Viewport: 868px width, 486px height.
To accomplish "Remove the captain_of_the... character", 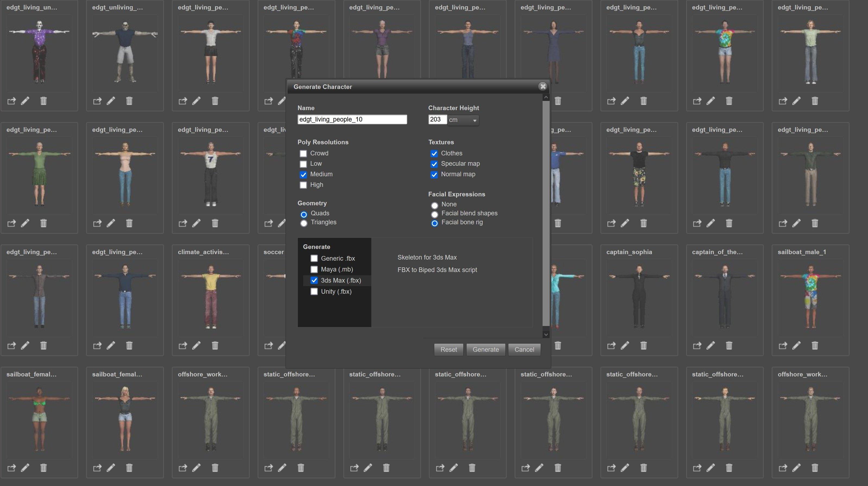I will 729,345.
